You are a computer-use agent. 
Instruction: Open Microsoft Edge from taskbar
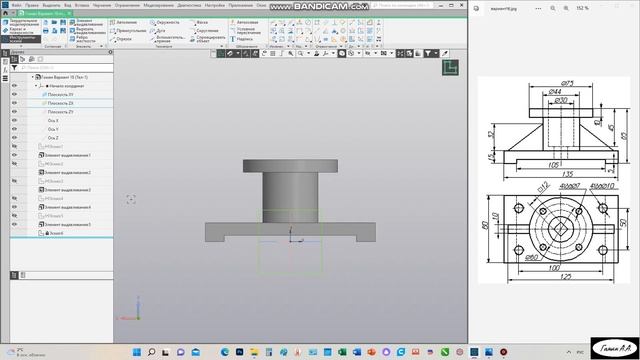click(x=224, y=352)
